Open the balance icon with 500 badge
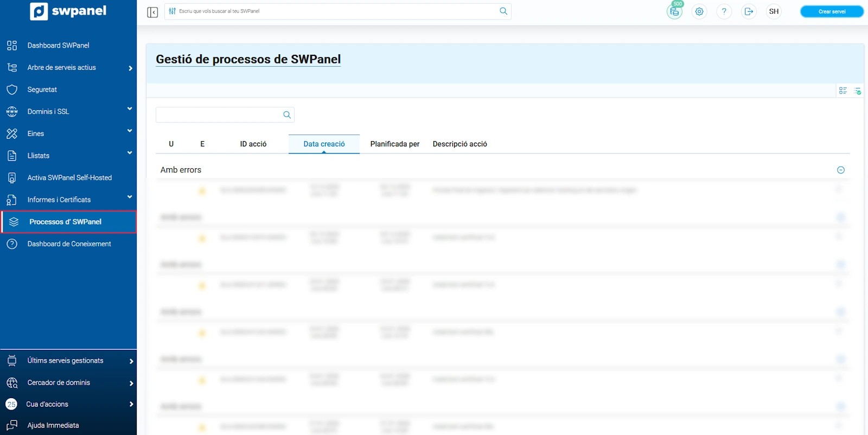868x435 pixels. [674, 11]
